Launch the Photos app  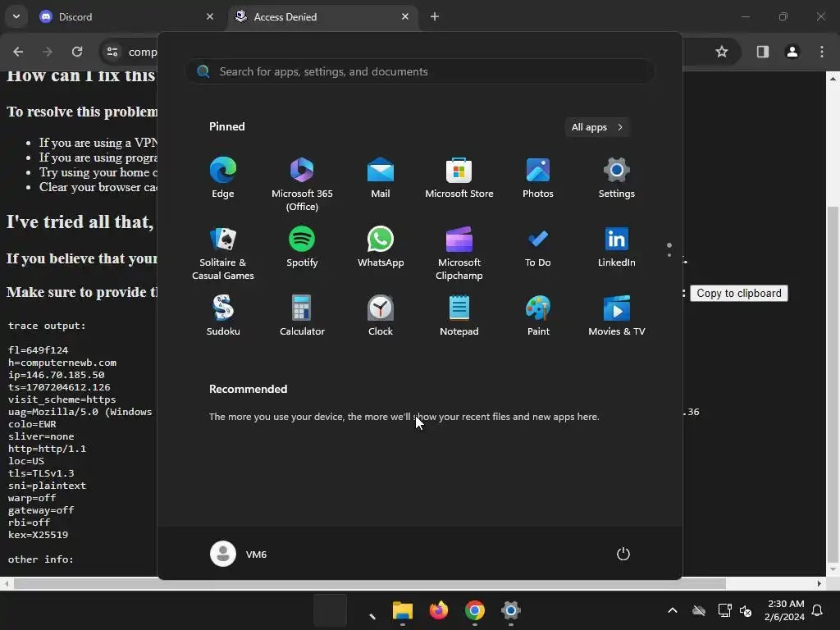coord(538,179)
